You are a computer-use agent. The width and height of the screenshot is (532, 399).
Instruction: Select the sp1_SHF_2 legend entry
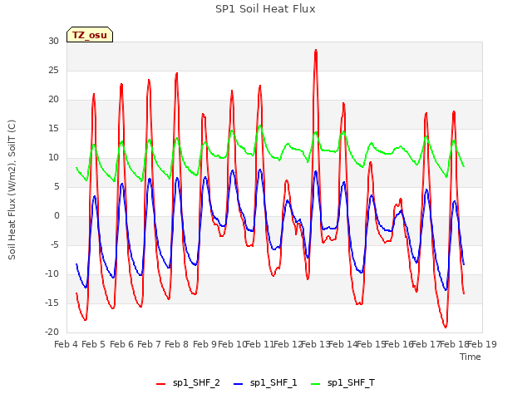(188, 382)
